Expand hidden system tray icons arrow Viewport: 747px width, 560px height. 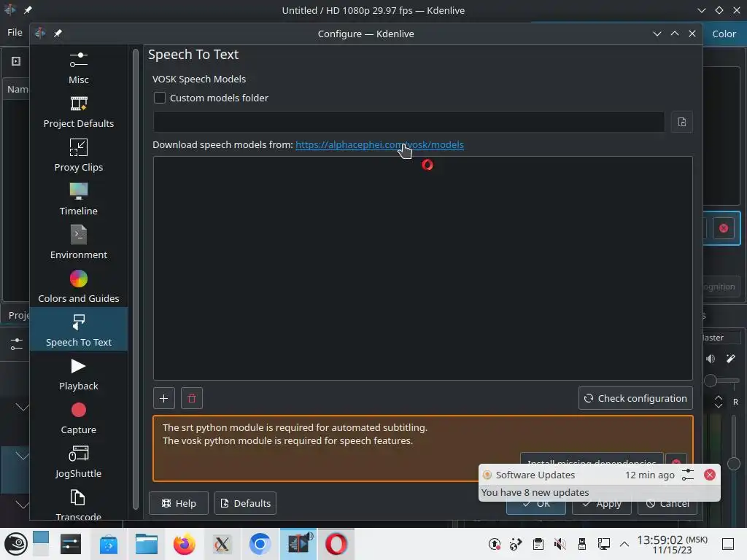pyautogui.click(x=624, y=544)
